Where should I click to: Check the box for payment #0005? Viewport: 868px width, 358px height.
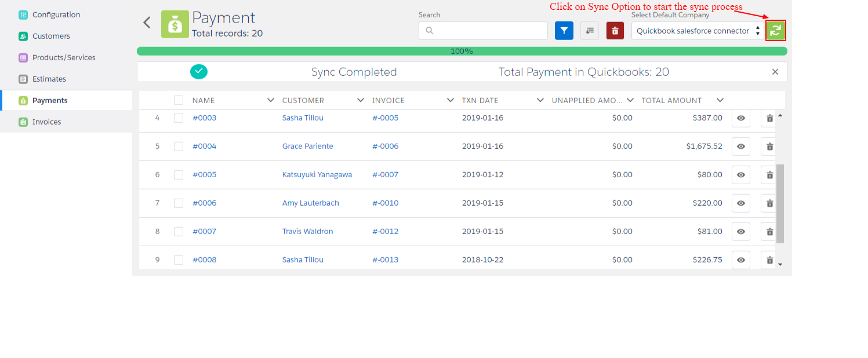point(179,174)
